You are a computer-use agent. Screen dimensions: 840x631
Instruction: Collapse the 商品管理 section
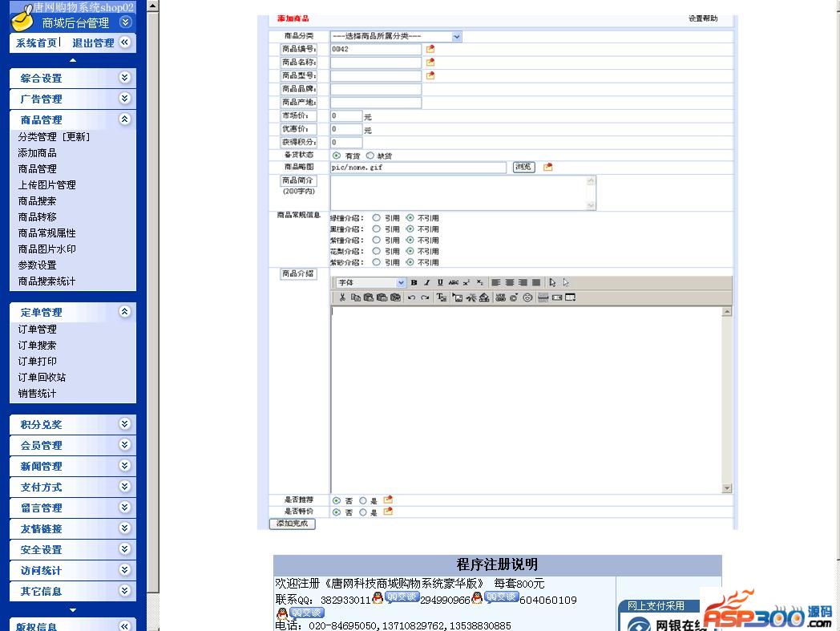tap(125, 119)
